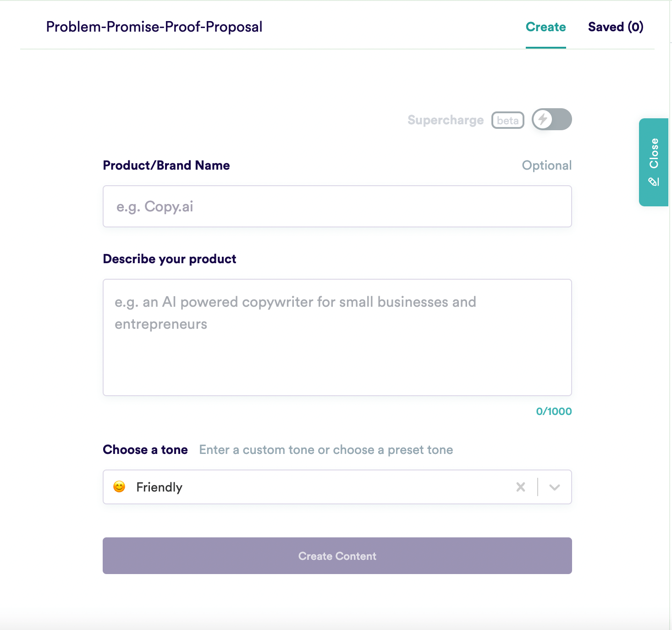Click the pencil icon on the Close sidebar tab

click(x=654, y=181)
